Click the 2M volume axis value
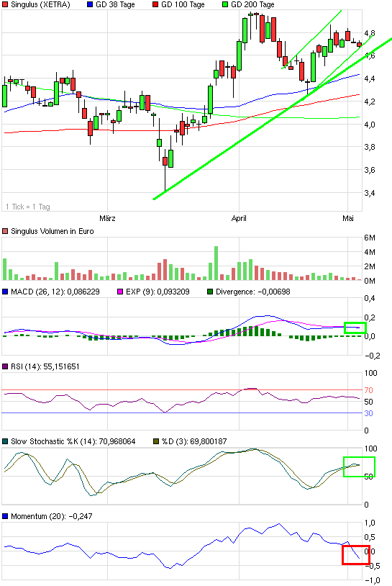This screenshot has width=392, height=586. [370, 266]
